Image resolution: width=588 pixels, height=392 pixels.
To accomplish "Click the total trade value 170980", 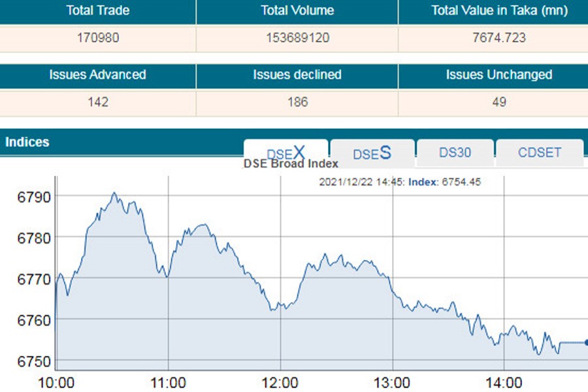I will (98, 38).
